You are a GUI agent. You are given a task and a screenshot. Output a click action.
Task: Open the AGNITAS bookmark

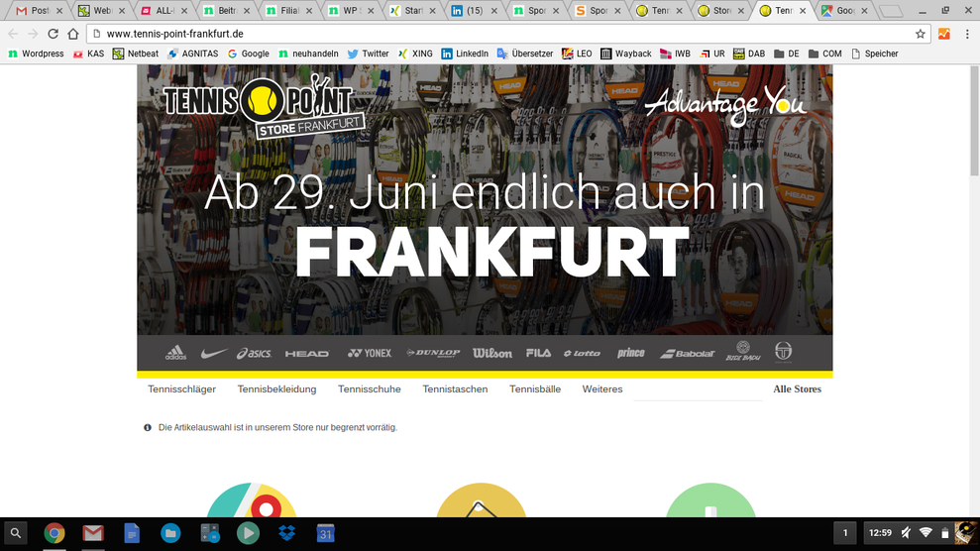click(x=193, y=54)
